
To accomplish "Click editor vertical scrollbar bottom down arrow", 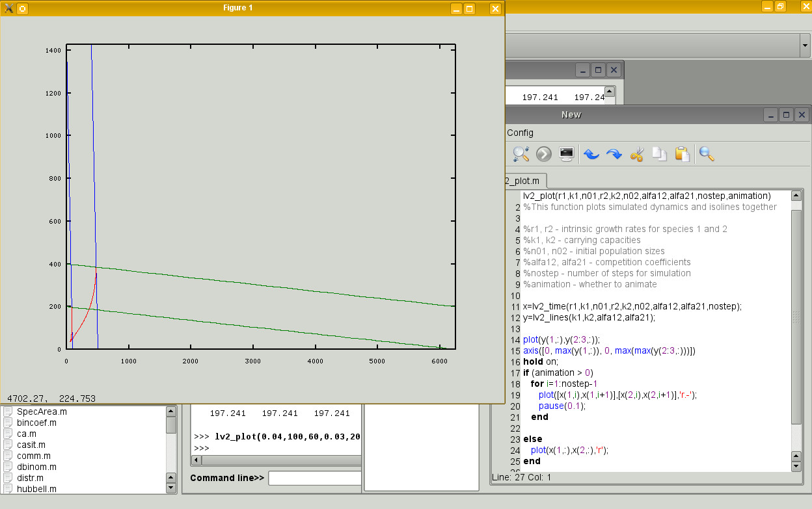I will [x=796, y=467].
